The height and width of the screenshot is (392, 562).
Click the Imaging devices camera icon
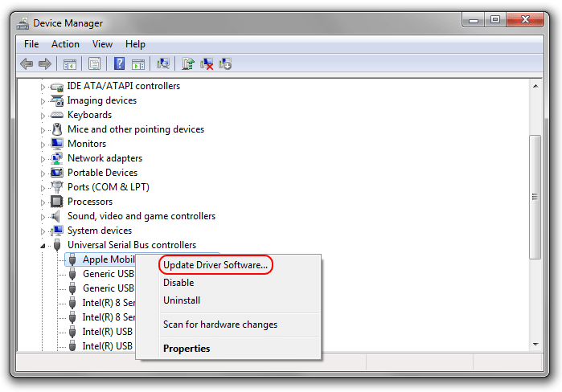coord(57,100)
